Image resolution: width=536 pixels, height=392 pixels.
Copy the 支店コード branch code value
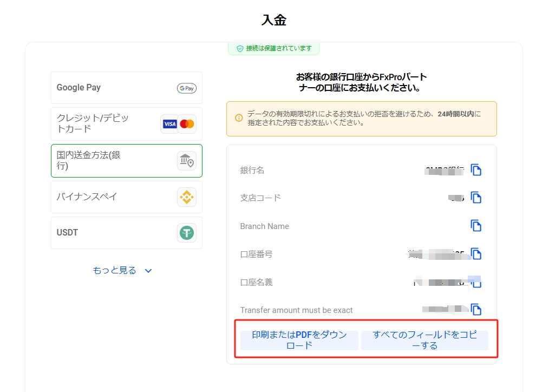coord(476,198)
